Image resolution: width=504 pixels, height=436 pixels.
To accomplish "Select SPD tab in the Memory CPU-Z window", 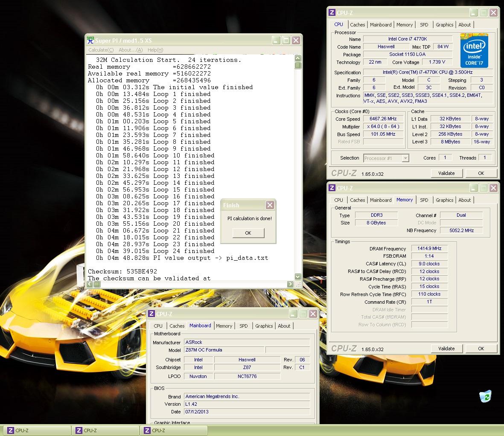I will [424, 200].
